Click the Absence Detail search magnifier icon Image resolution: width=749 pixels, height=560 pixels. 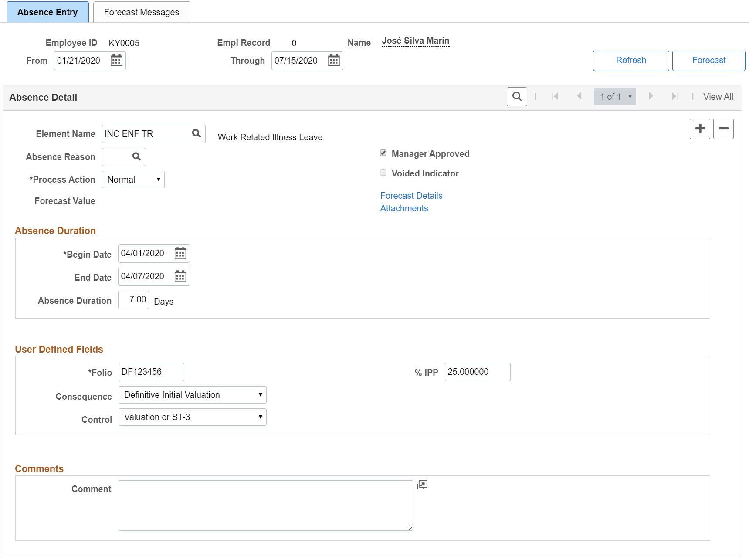[517, 97]
